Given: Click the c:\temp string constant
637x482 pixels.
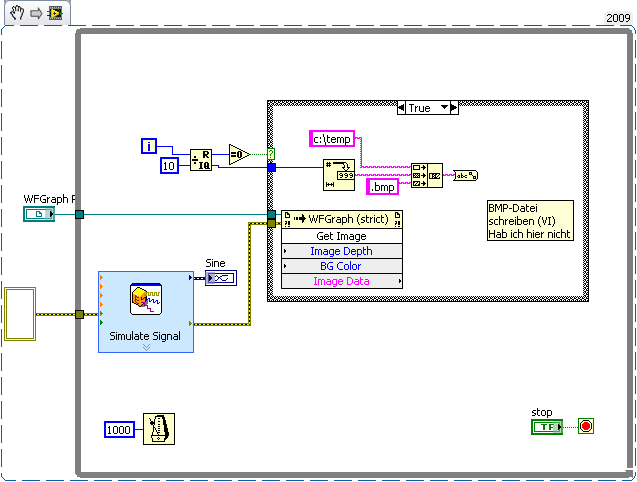Looking at the screenshot, I should coord(332,139).
